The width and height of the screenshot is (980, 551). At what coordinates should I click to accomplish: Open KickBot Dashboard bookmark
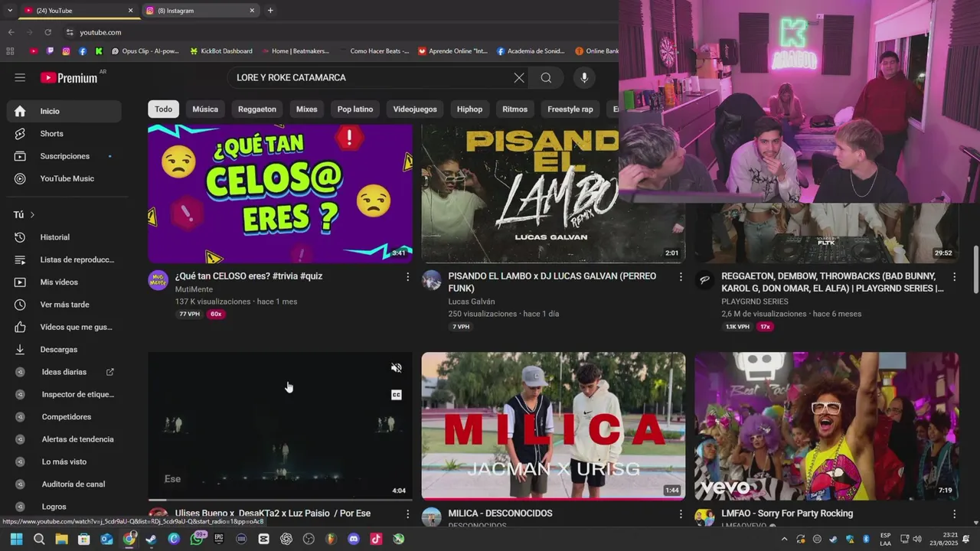pos(221,51)
